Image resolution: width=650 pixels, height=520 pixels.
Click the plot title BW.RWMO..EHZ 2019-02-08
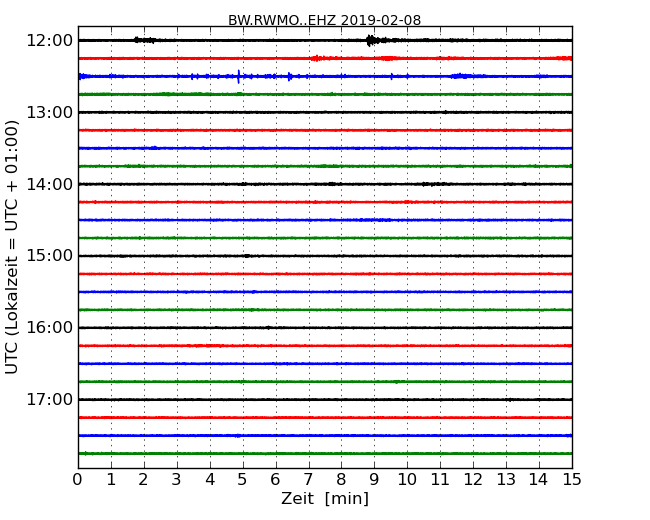pyautogui.click(x=325, y=20)
